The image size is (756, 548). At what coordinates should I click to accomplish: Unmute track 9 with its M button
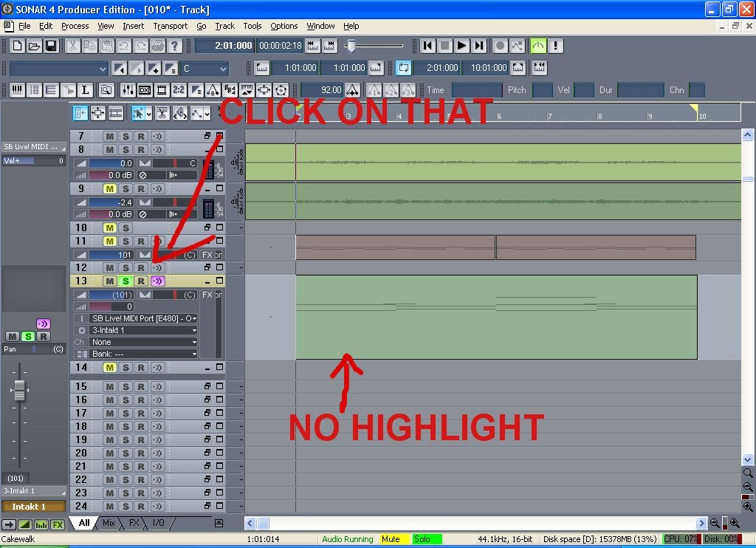[x=110, y=188]
